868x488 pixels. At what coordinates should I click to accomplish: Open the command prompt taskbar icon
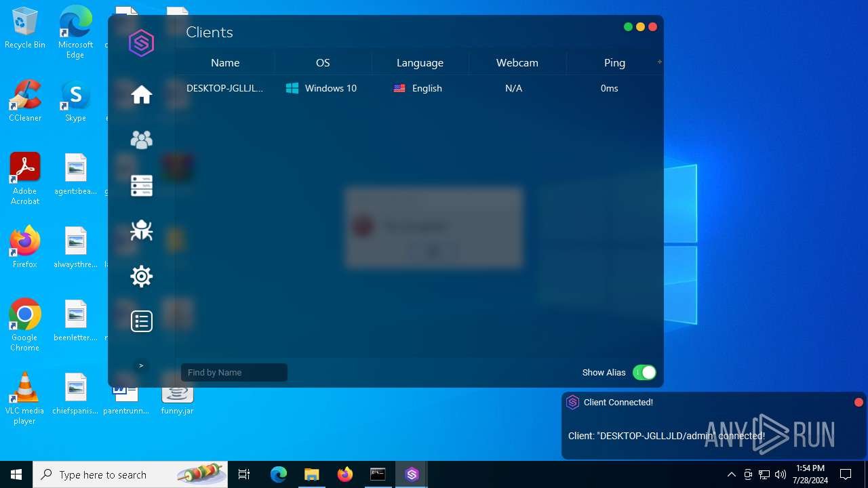tap(378, 474)
